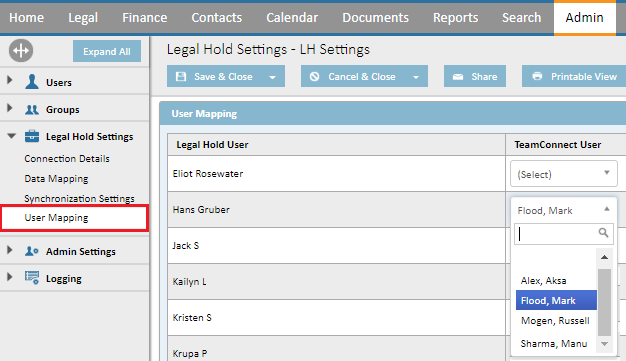Click the Groups label in sidebar

point(62,109)
